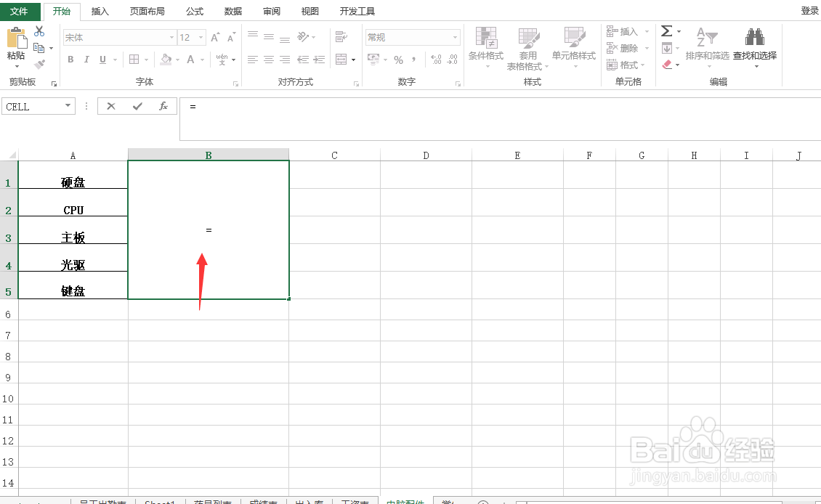Image resolution: width=821 pixels, height=504 pixels.
Task: Toggle underline formatting
Action: tap(102, 60)
